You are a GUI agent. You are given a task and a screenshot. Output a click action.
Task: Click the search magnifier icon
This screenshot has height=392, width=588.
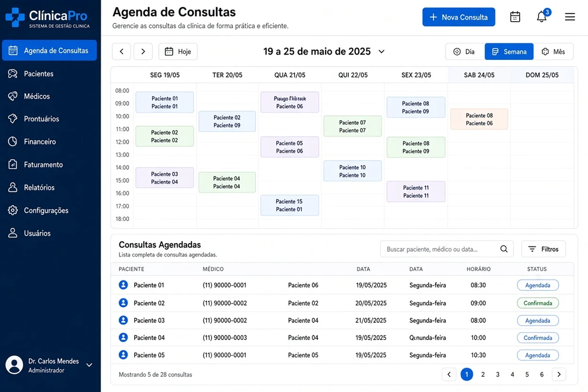(504, 249)
